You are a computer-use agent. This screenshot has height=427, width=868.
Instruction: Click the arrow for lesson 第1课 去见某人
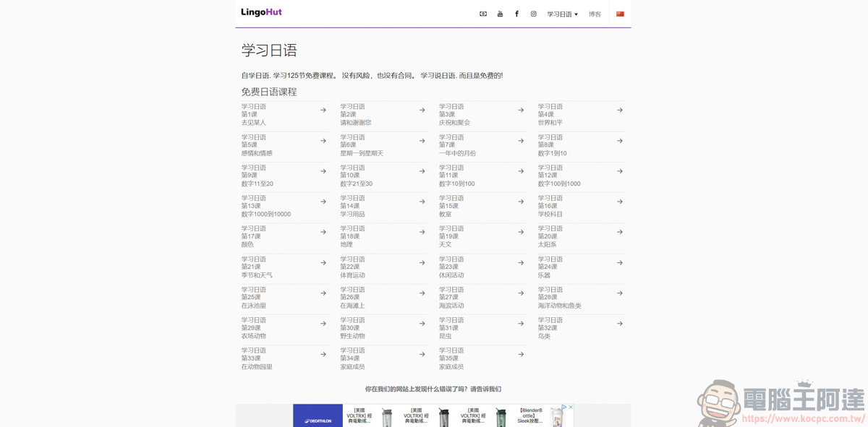(323, 111)
